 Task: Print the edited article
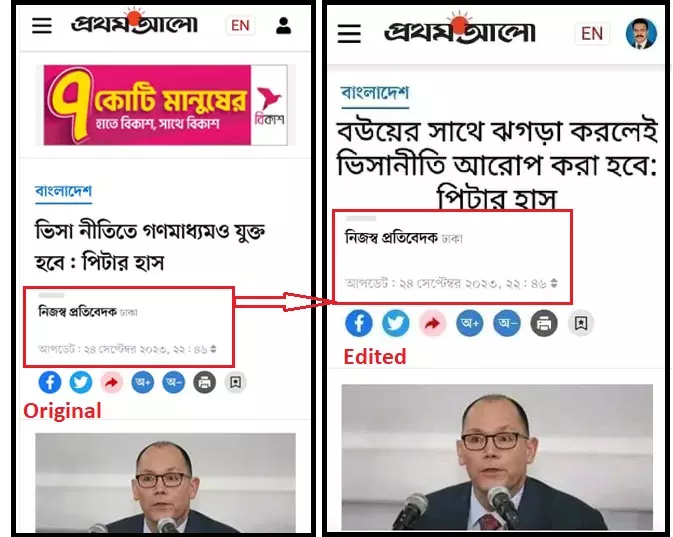coord(544,323)
